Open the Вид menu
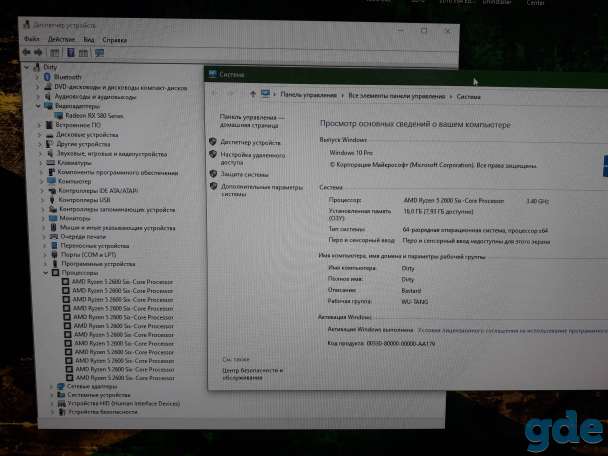The height and width of the screenshot is (456, 608). point(89,40)
